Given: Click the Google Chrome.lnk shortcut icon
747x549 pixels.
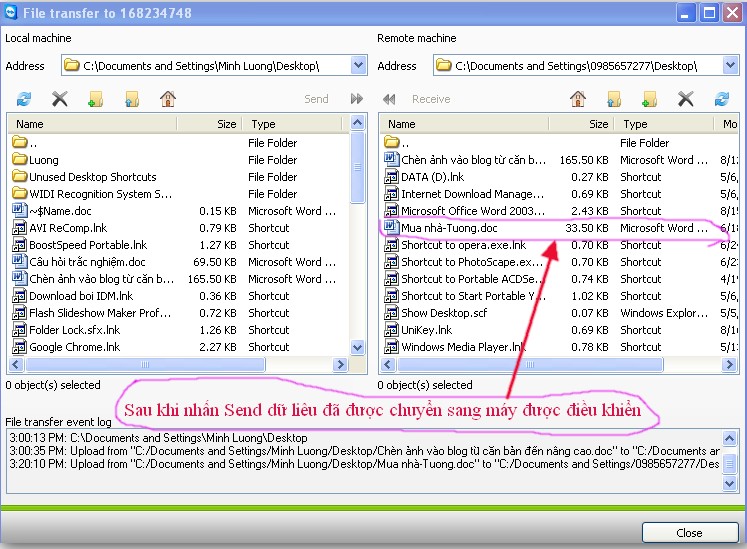Looking at the screenshot, I should [19, 346].
